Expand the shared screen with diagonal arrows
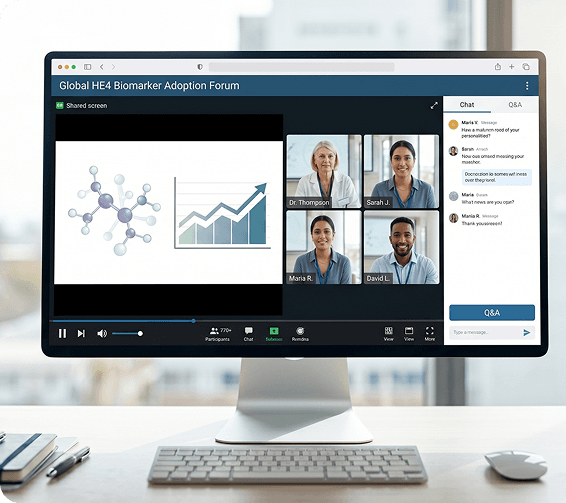The image size is (566, 503). click(434, 105)
